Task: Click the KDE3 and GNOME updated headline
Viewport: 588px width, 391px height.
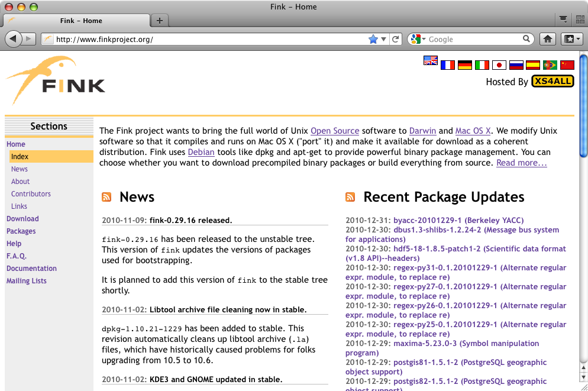Action: coord(216,379)
